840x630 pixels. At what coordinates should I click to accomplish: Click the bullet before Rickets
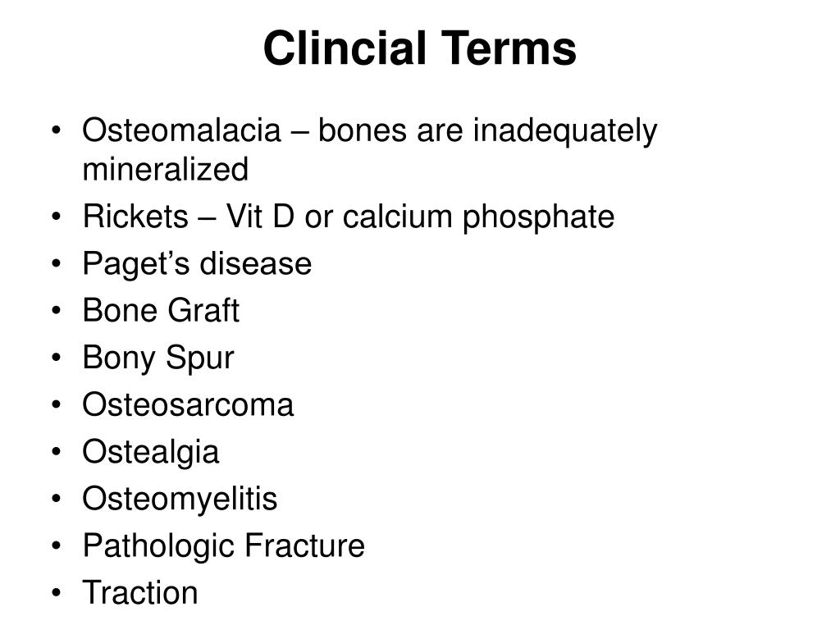coord(57,217)
